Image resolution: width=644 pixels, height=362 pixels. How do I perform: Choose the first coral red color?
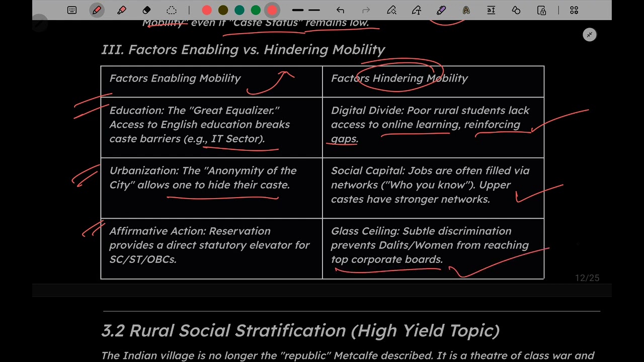click(207, 10)
